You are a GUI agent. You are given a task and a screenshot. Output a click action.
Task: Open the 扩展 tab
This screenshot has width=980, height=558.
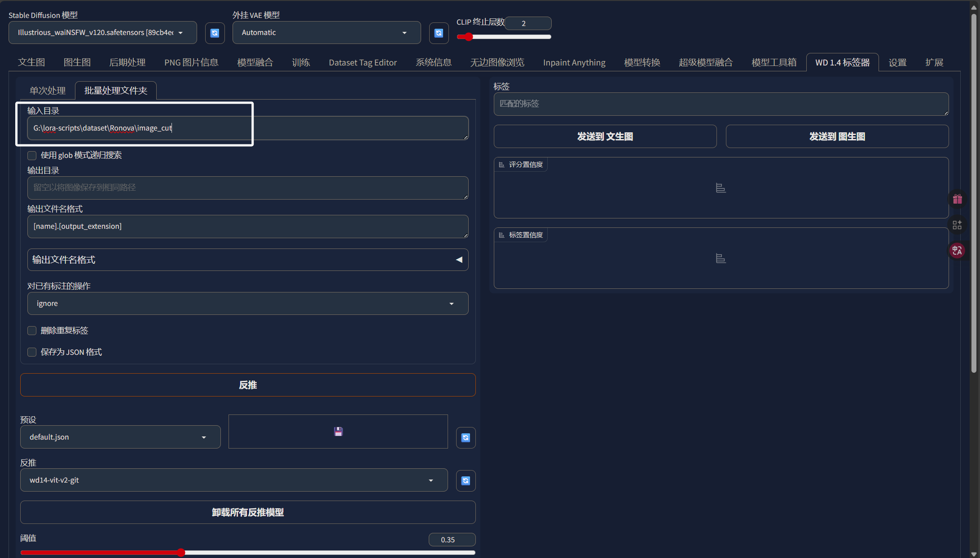click(934, 62)
